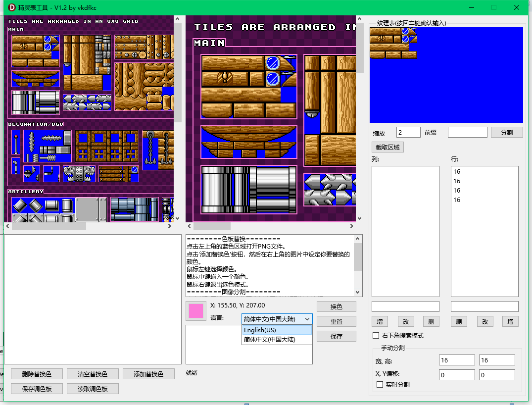Click the 增 button under the 列 list

coord(380,321)
